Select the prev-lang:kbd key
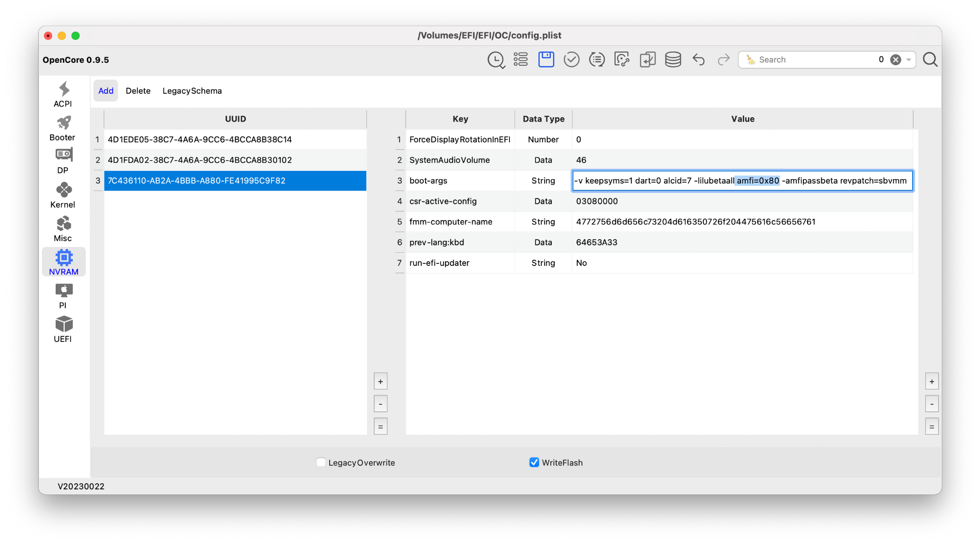980x545 pixels. (x=460, y=242)
